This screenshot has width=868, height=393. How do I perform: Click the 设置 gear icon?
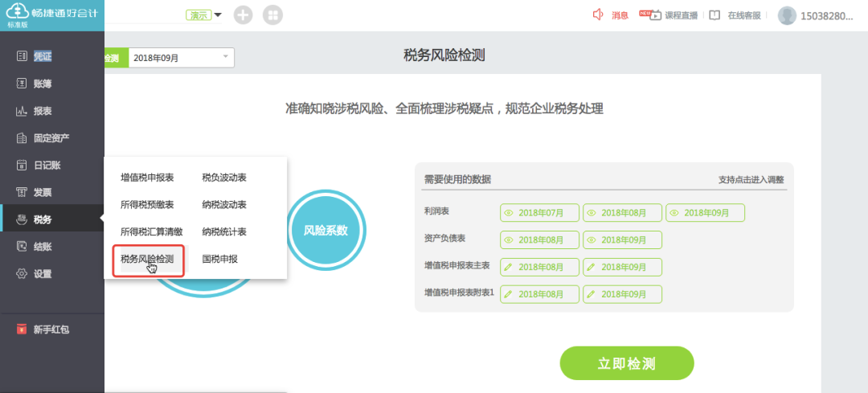[x=22, y=274]
